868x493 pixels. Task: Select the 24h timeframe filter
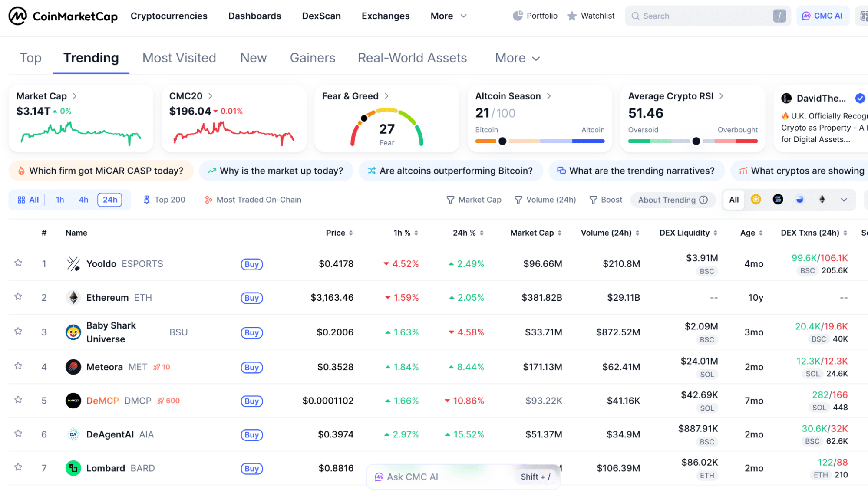pos(110,200)
